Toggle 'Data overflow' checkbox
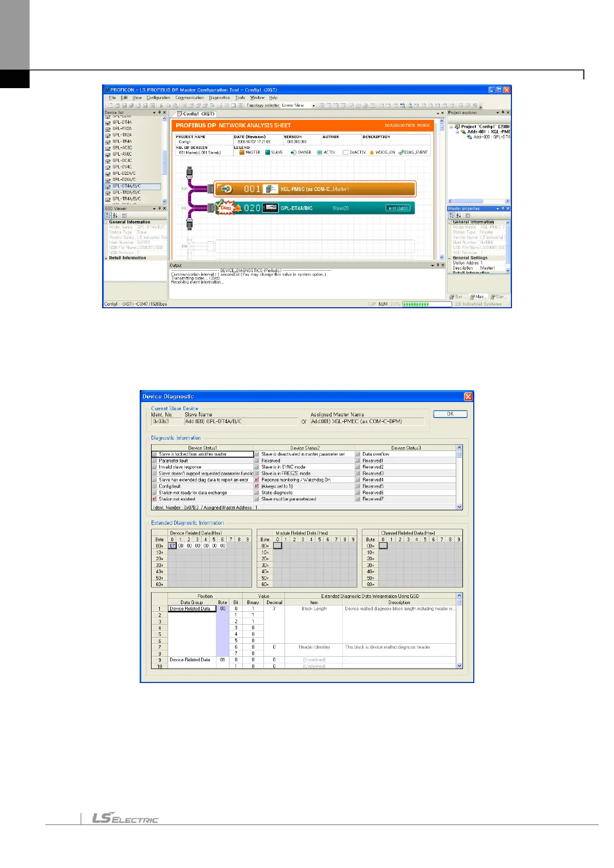Viewport: 614px width, 868px height. (357, 454)
